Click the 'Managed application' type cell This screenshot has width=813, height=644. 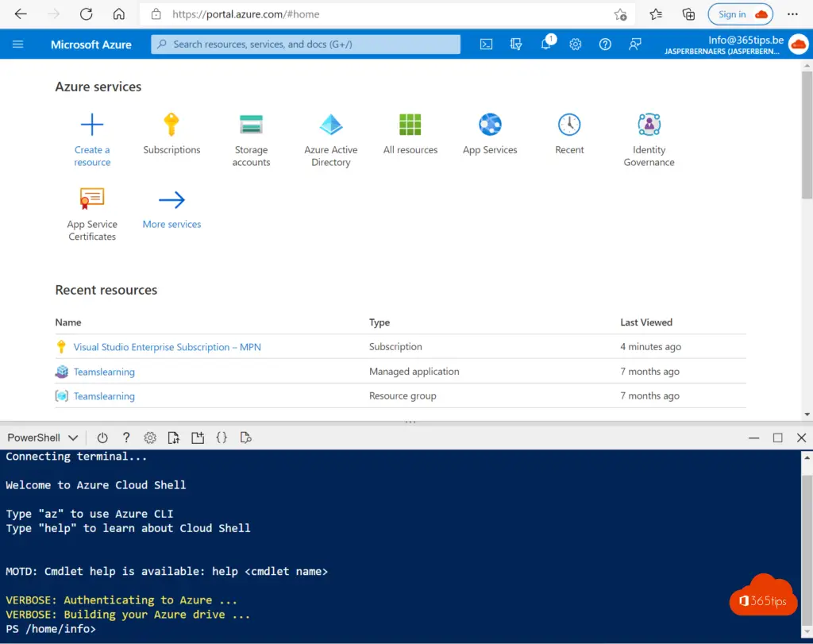(414, 372)
